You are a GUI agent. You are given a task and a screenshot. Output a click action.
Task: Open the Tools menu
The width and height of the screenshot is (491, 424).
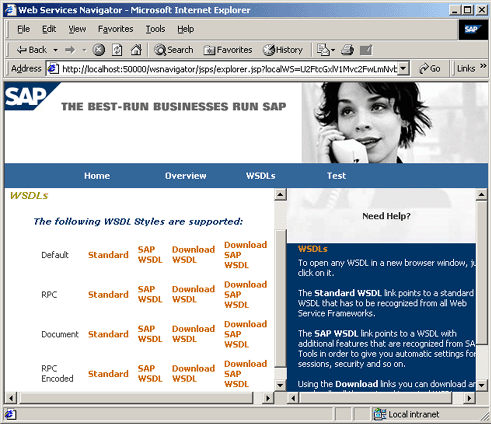pyautogui.click(x=155, y=29)
